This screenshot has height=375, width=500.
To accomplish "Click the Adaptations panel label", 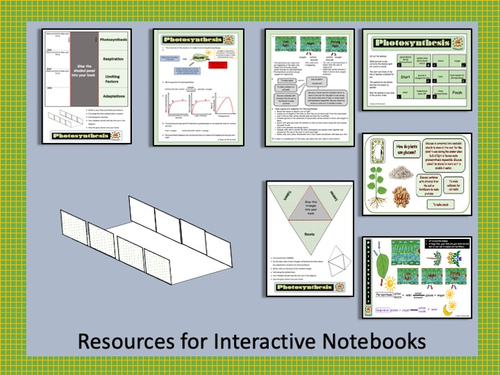I will point(113,96).
